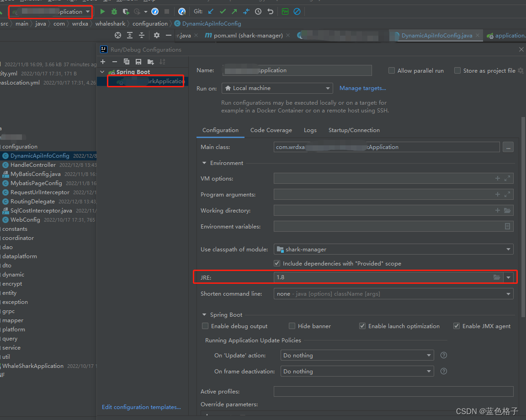Screen dimensions: 526x420
Task: Open project panel gear settings
Action: [157, 35]
